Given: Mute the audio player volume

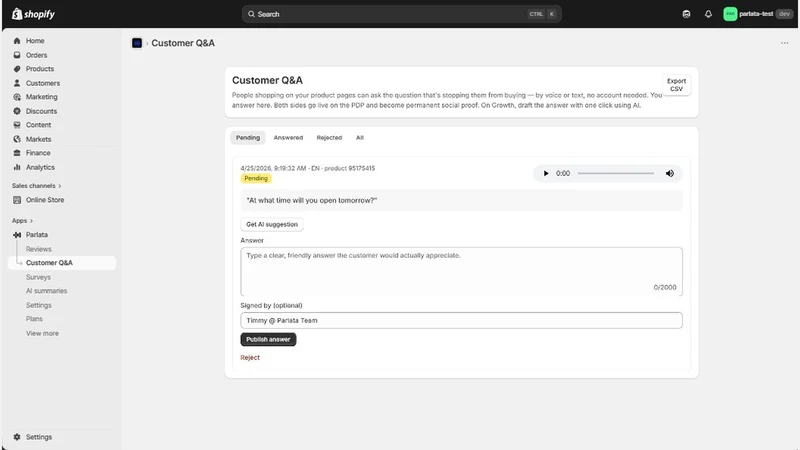Looking at the screenshot, I should click(670, 173).
